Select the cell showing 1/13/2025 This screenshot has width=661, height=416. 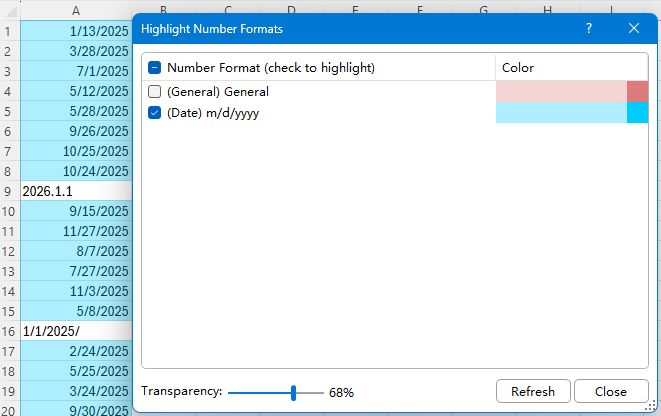[76, 29]
